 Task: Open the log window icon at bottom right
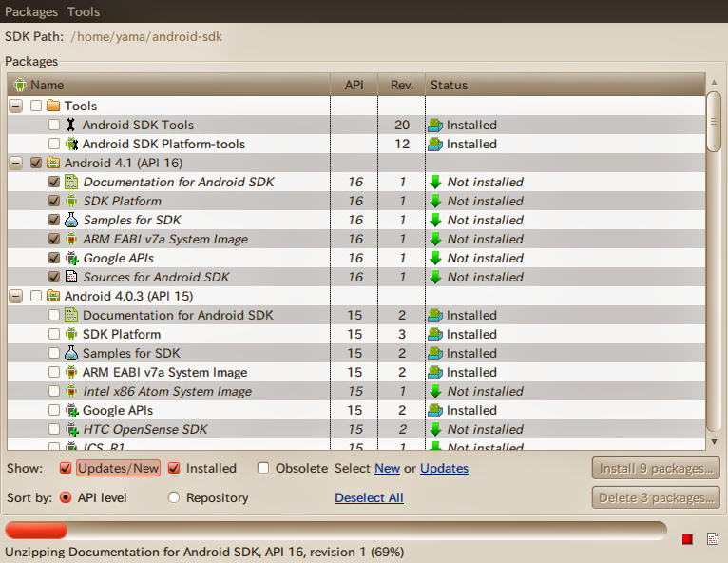pos(712,539)
